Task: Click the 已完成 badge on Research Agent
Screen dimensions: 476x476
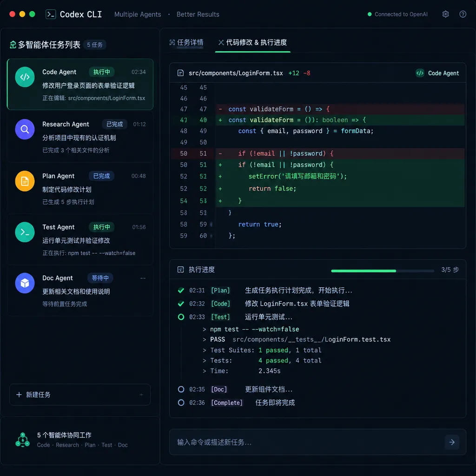Action: 114,124
